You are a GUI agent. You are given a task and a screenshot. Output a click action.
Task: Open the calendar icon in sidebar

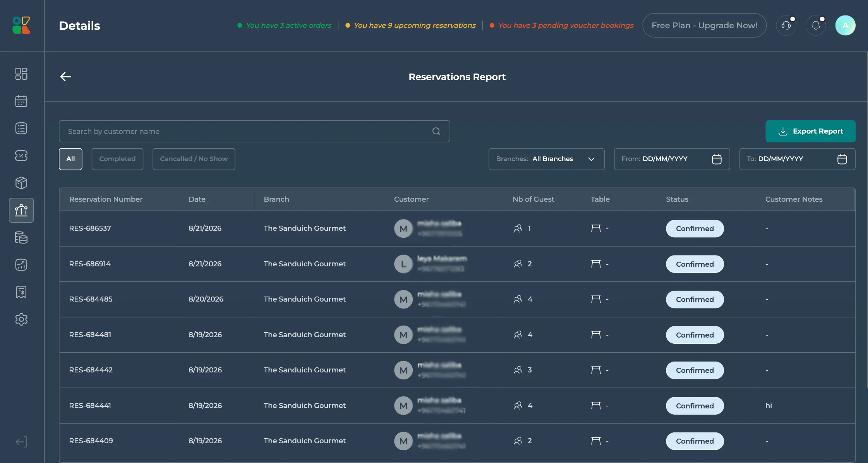point(21,101)
